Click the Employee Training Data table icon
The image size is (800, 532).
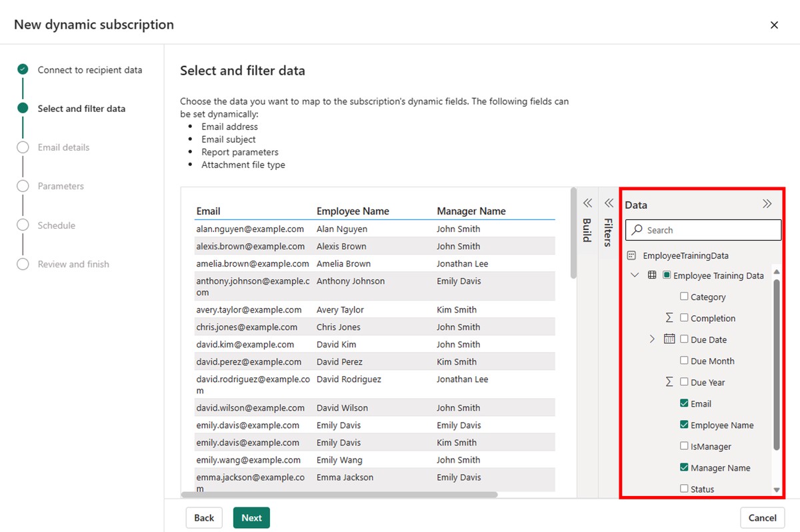click(652, 275)
